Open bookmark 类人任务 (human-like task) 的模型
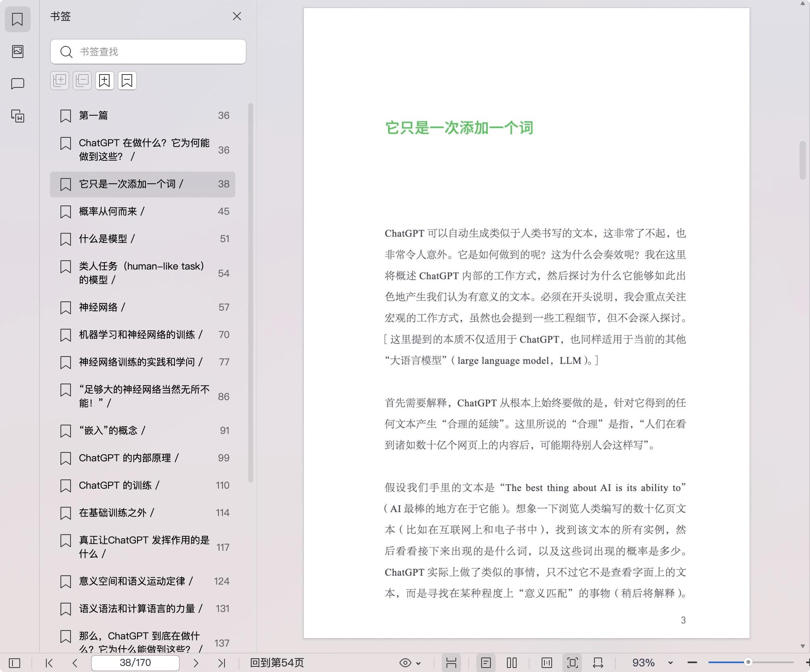Screen dimensions: 810x672 pyautogui.click(x=143, y=273)
